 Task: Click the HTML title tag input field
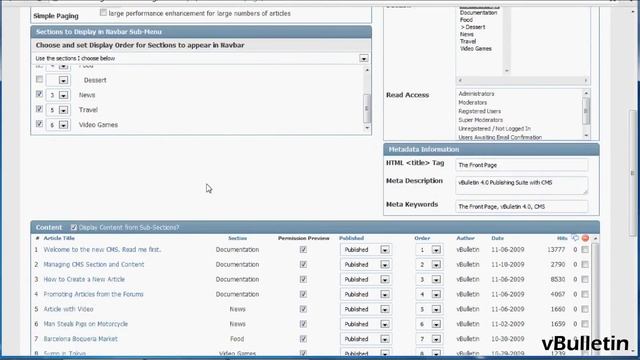522,165
